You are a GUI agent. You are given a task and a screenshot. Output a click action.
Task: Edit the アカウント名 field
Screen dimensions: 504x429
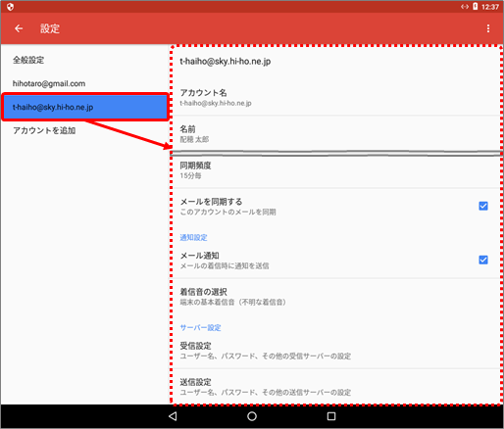point(336,98)
